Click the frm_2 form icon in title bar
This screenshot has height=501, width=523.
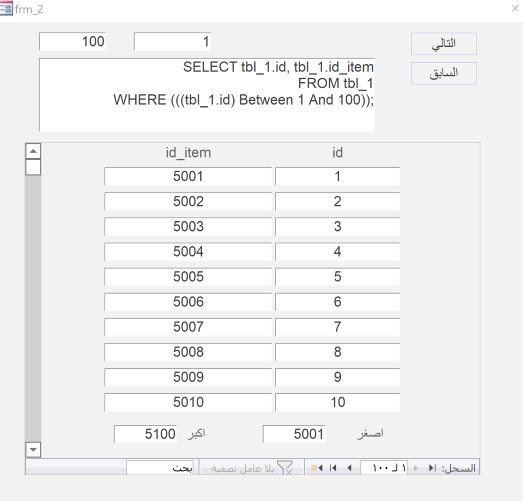click(6, 8)
